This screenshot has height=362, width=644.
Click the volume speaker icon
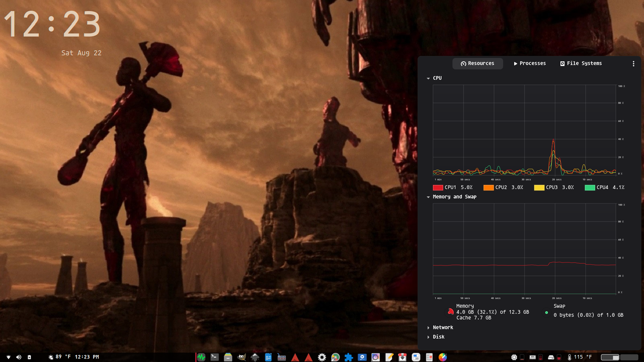[19, 357]
